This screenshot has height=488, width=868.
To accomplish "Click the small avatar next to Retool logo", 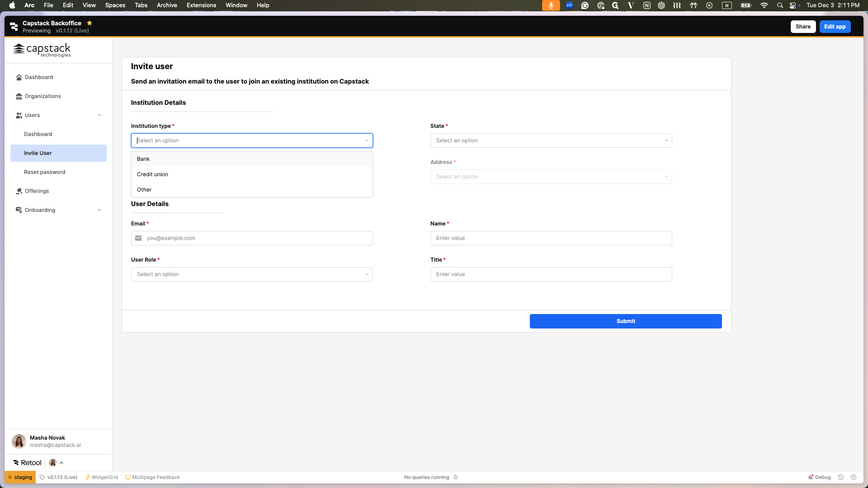I will [x=53, y=463].
